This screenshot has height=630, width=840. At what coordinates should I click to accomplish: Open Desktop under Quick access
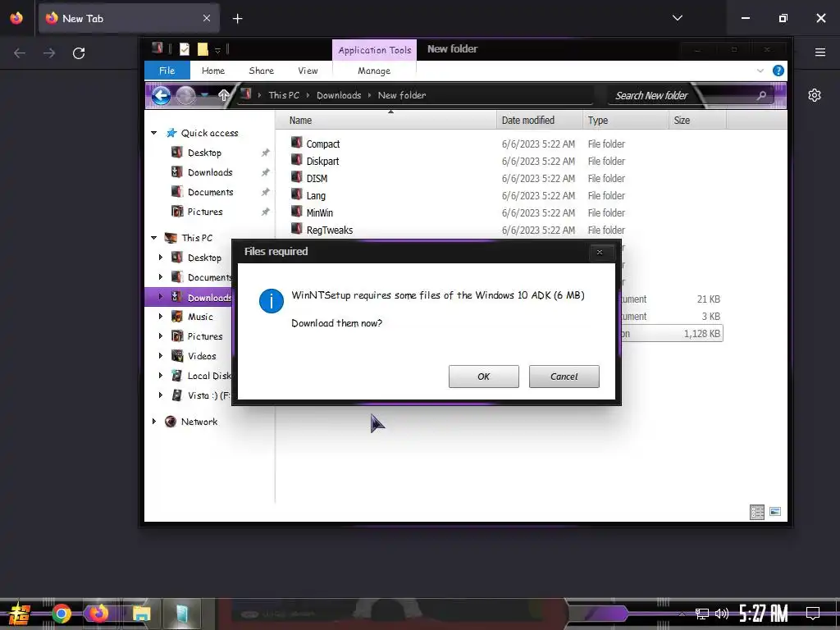click(204, 153)
